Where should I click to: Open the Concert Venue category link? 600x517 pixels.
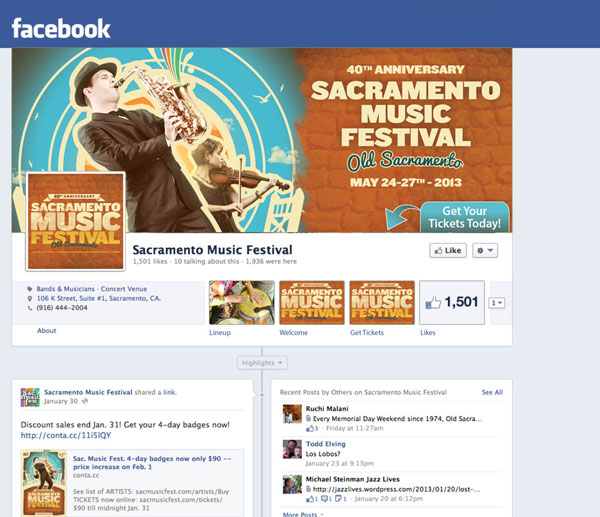[x=124, y=289]
